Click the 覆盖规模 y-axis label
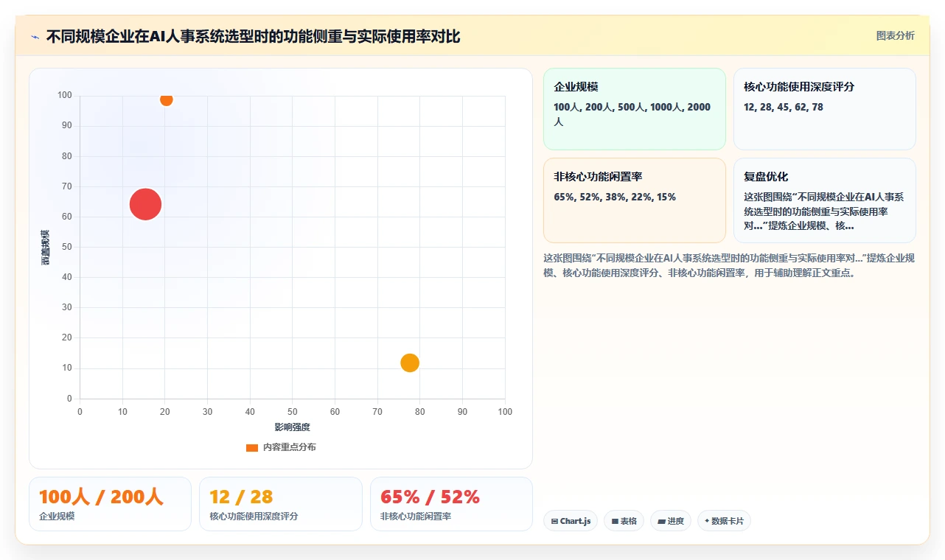Viewport: 945px width, 560px height. (x=46, y=247)
